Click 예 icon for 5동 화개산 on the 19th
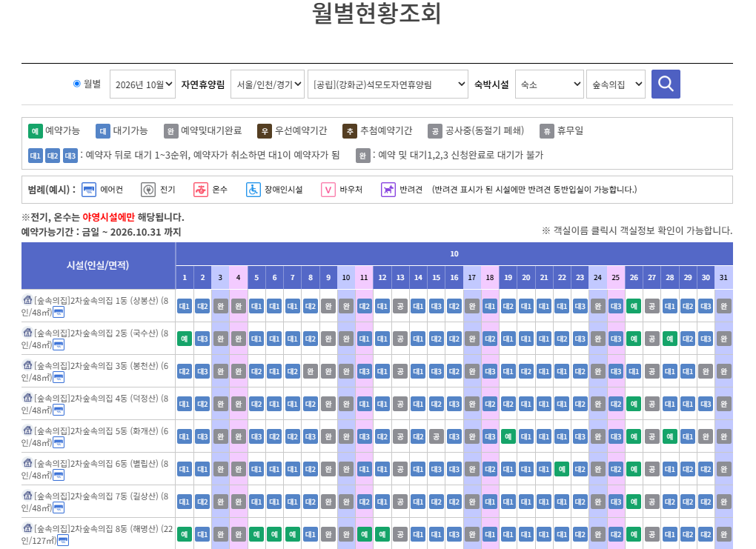This screenshot has width=756, height=549. 508,436
